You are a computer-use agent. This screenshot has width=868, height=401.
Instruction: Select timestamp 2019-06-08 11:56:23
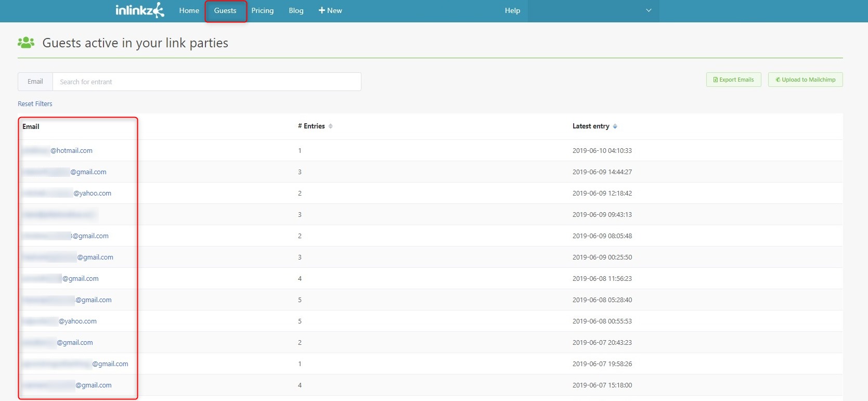(602, 279)
